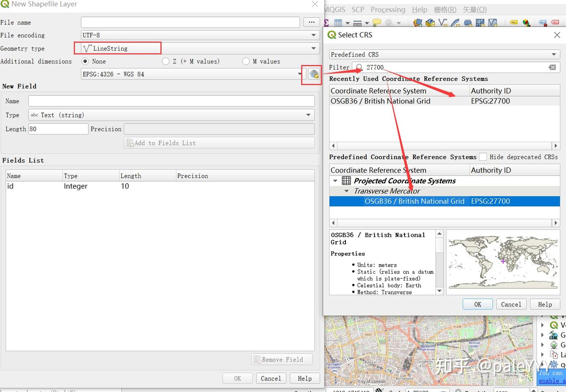Open the SCP menu
This screenshot has height=392, width=566.
coord(358,9)
